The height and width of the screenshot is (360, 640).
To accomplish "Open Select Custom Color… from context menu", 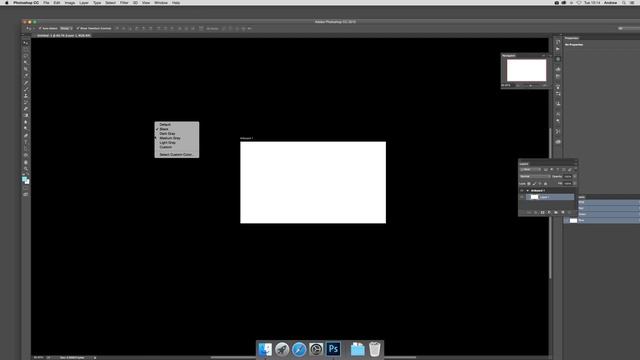I will [x=177, y=155].
